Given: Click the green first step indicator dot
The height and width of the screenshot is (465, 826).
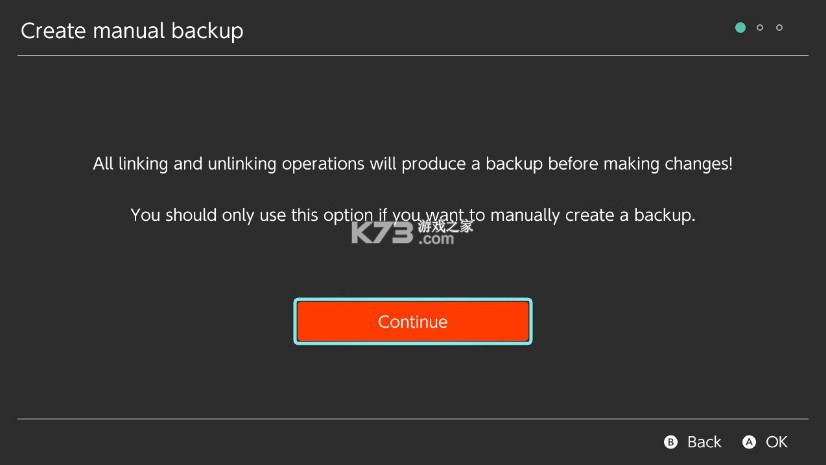Looking at the screenshot, I should 740,27.
